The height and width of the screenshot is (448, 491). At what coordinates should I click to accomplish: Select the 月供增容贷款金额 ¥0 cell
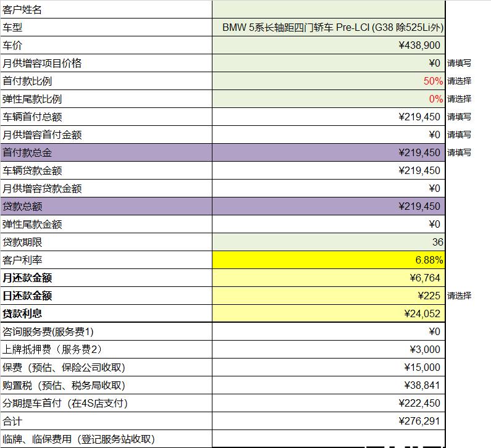(x=329, y=188)
